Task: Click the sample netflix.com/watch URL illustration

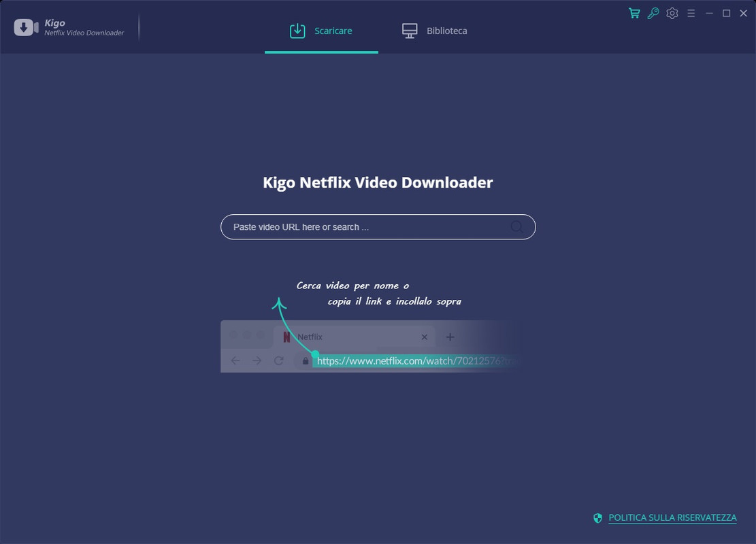Action: point(416,361)
